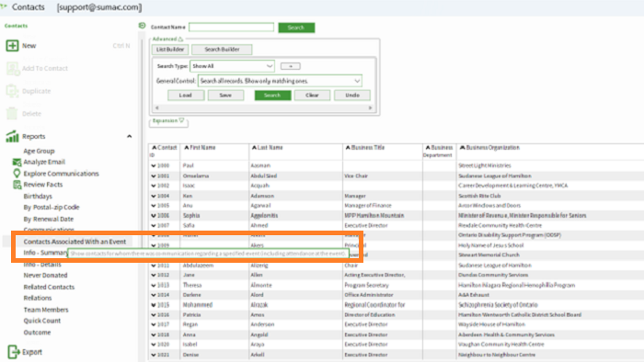
Task: Open the By Postal-zip Code report
Action: pyautogui.click(x=52, y=208)
